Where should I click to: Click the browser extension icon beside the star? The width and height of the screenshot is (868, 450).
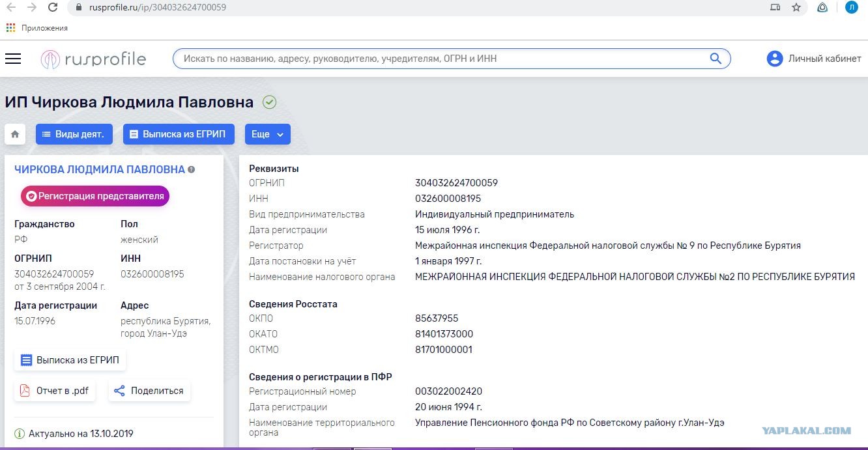tap(822, 8)
